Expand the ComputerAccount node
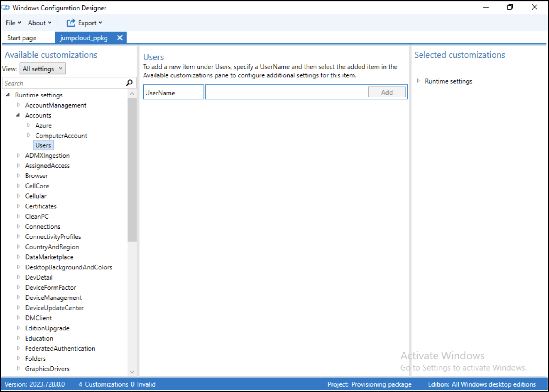Screen dimensions: 549x392 click(29, 135)
